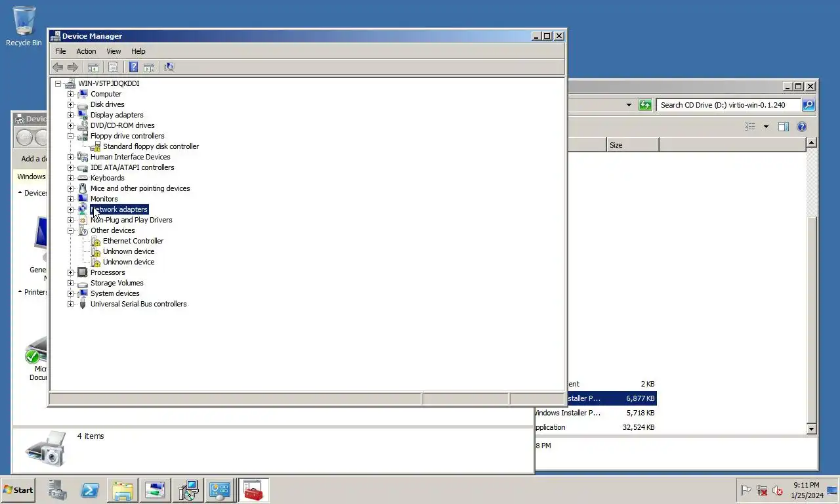
Task: Open Windows Explorer folder icon on taskbar
Action: click(x=123, y=490)
